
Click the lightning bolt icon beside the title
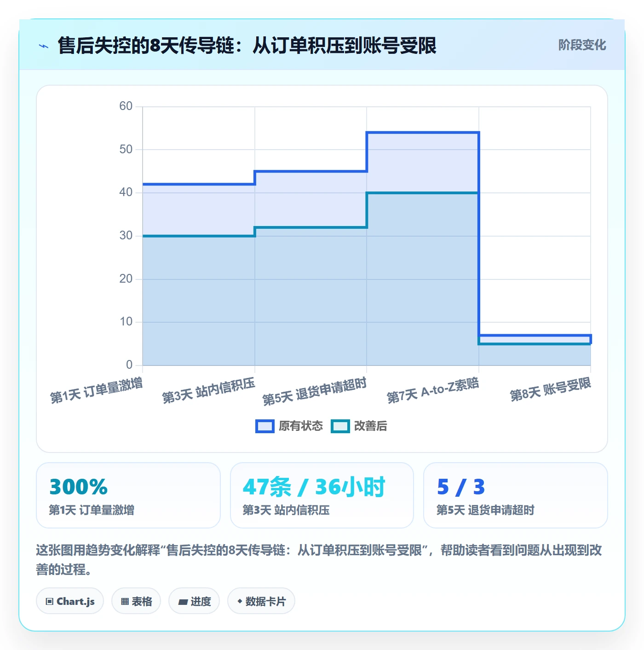tap(44, 46)
